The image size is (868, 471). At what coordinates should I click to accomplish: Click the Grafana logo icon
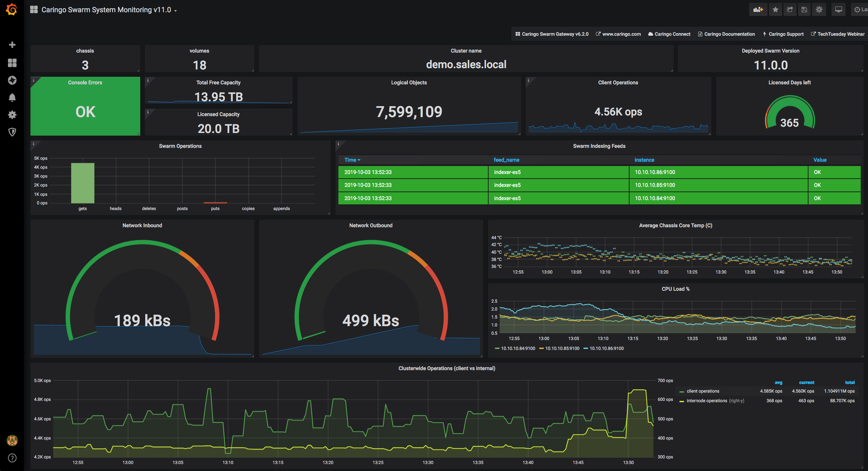pyautogui.click(x=12, y=10)
